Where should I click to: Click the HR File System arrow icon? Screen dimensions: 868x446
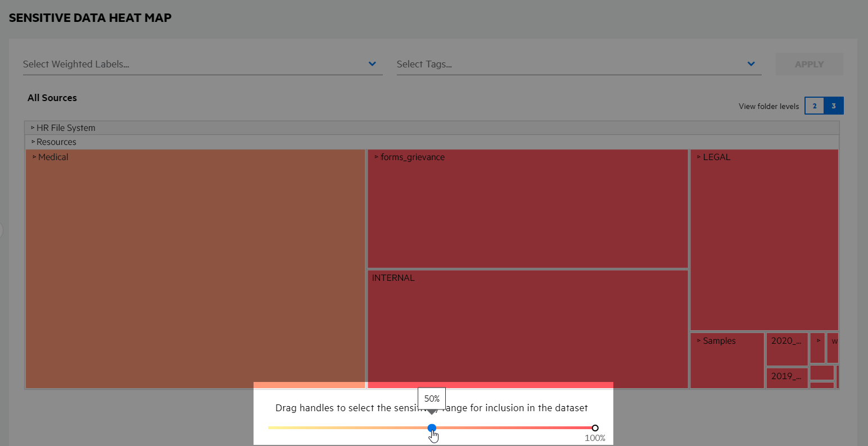(33, 128)
